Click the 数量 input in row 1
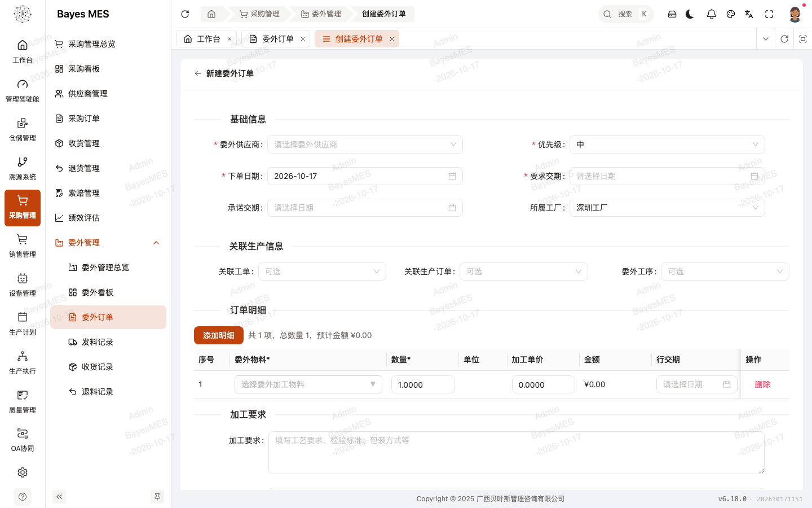Screen dimensions: 812x508 click(423, 384)
